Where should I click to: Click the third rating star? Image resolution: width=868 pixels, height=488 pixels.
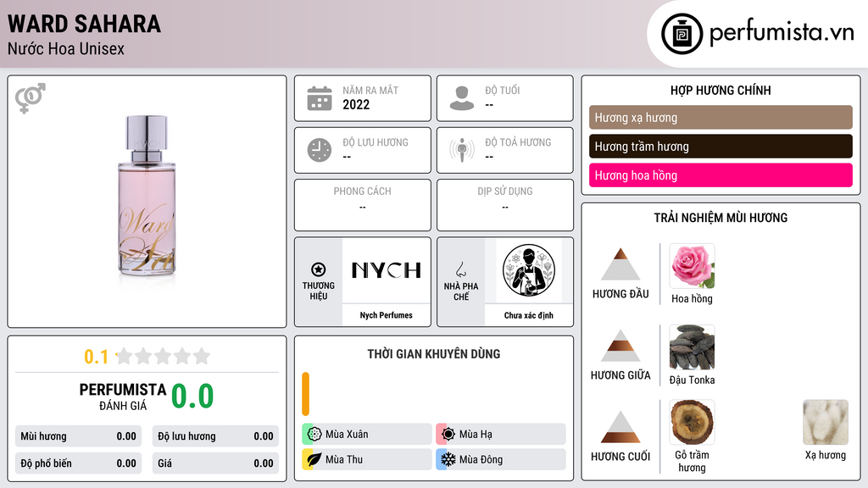click(163, 356)
